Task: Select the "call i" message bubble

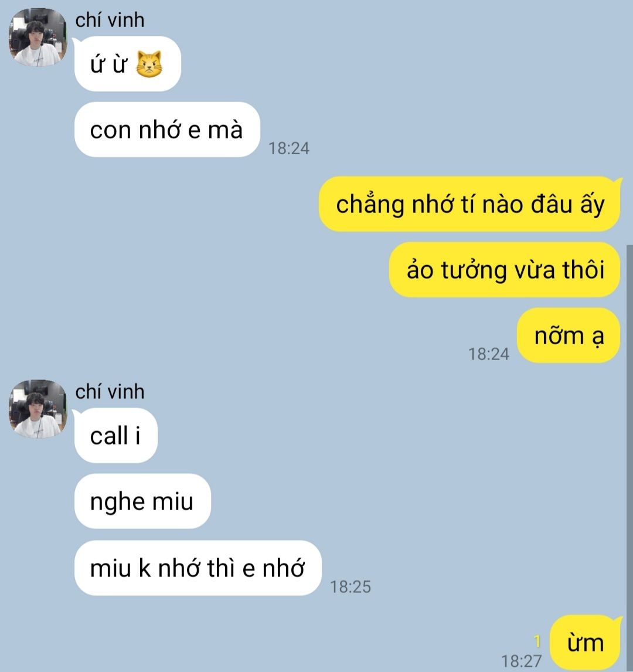Action: click(x=115, y=436)
